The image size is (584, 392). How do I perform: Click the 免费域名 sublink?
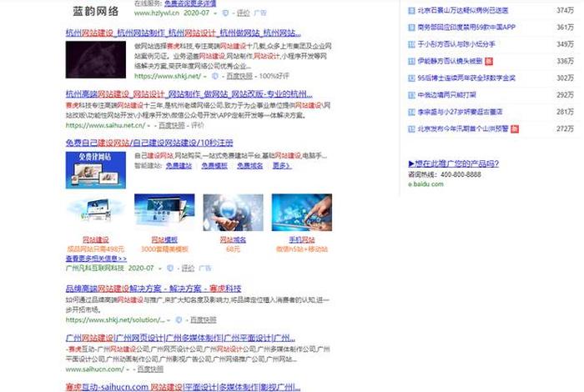click(250, 166)
